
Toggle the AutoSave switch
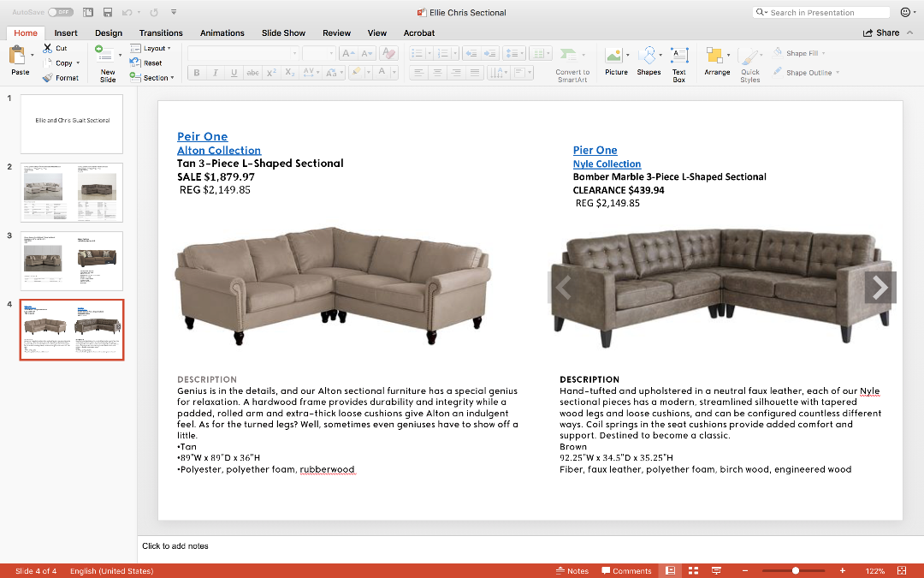click(60, 12)
